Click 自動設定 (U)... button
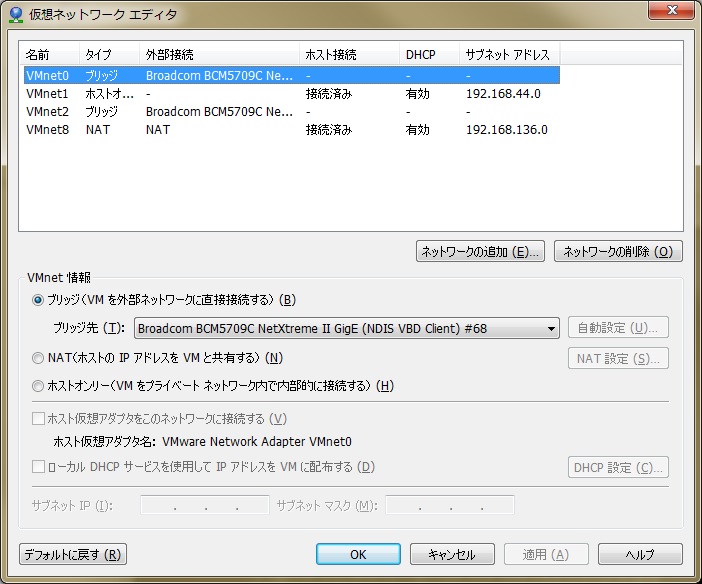702x584 pixels. (x=618, y=327)
